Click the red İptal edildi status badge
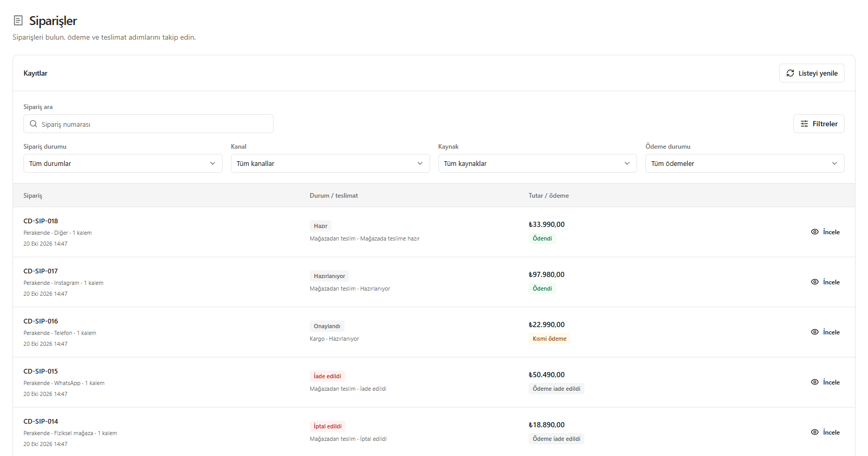Image resolution: width=868 pixels, height=456 pixels. tap(327, 426)
